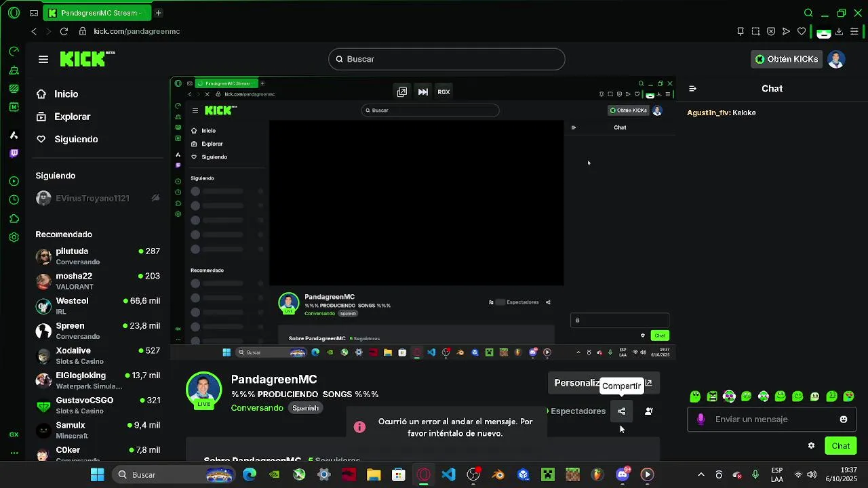Select the heart-eyes emote at row end
The height and width of the screenshot is (488, 868).
pos(848,396)
